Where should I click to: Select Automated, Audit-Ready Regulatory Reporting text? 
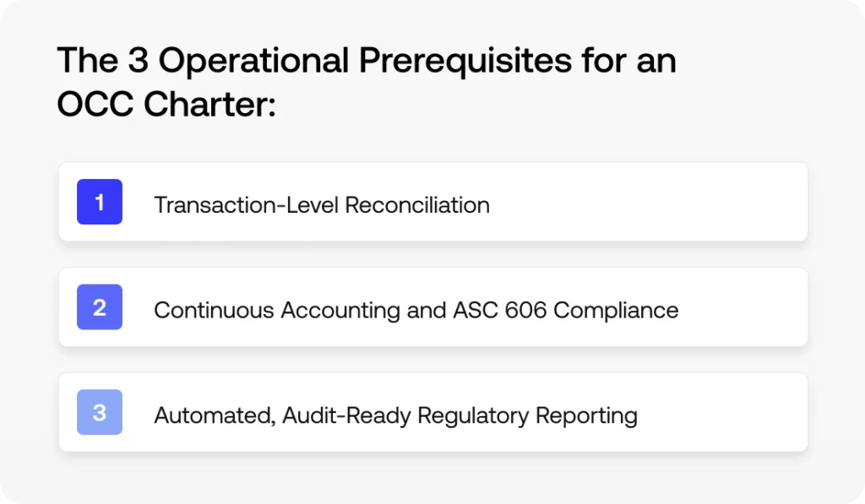(x=395, y=415)
